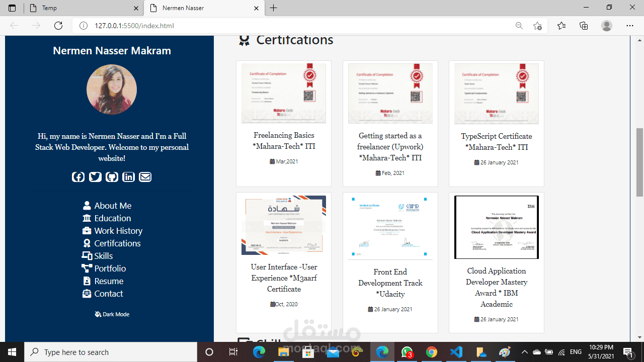Open the Facebook social icon
The height and width of the screenshot is (362, 644).
[x=78, y=177]
